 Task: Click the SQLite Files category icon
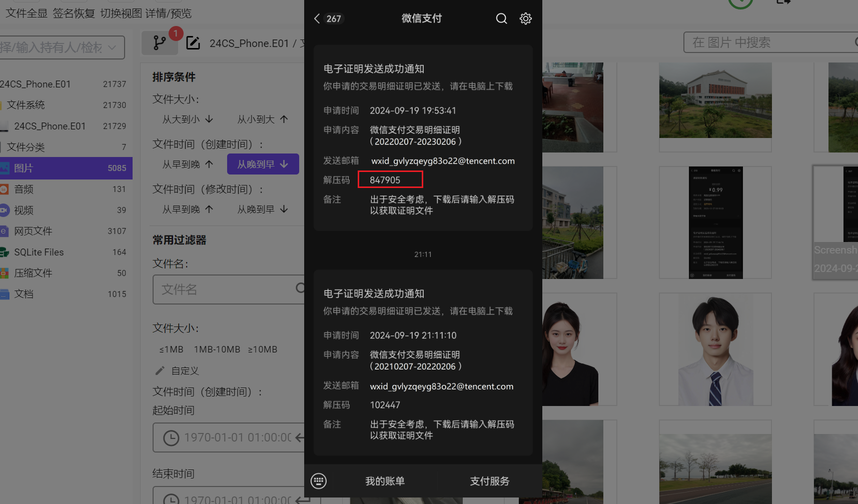tap(5, 252)
